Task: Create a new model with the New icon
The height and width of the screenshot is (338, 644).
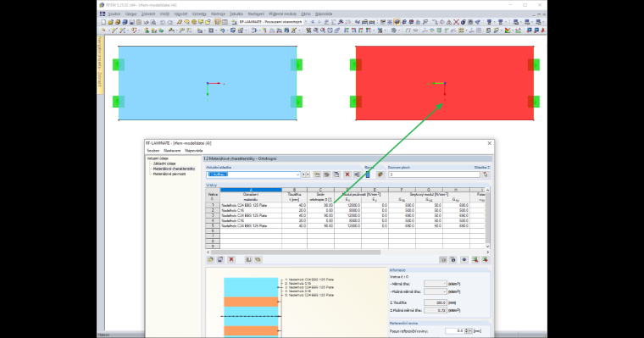Action: (103, 22)
